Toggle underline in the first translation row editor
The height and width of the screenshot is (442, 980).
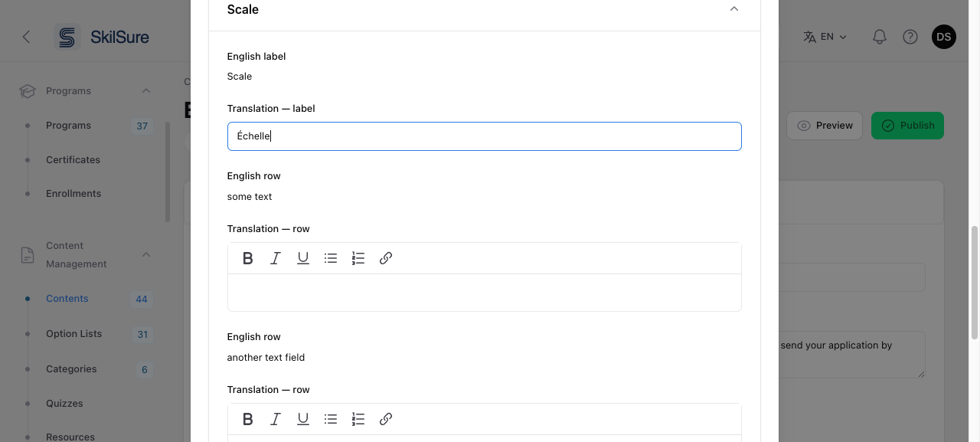pos(303,258)
